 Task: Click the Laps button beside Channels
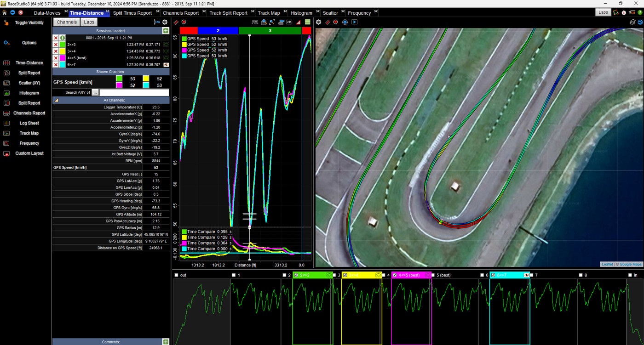[89, 22]
